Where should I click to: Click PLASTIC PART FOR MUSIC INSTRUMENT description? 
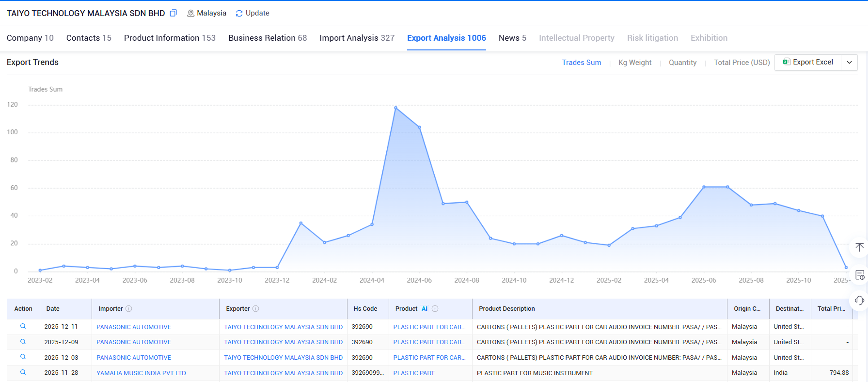click(x=535, y=373)
